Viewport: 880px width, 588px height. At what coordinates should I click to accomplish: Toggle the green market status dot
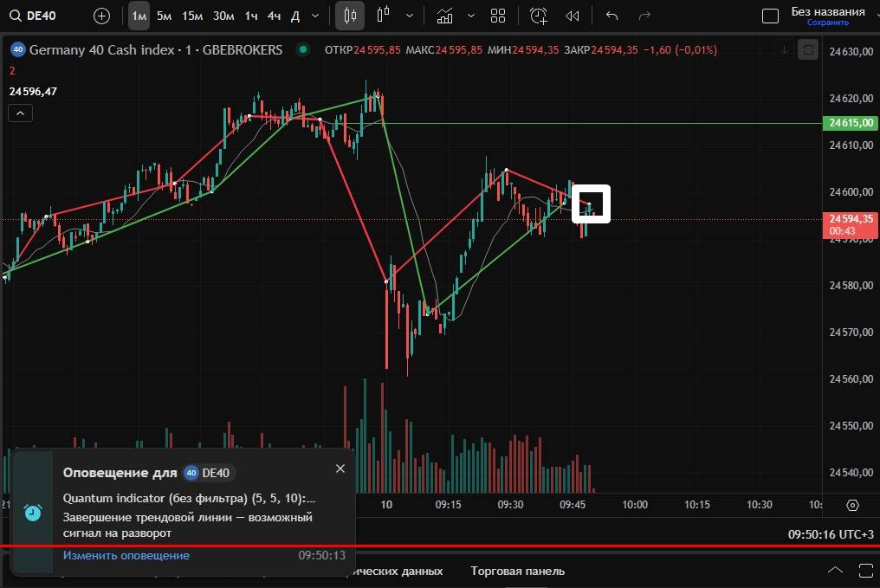click(303, 50)
